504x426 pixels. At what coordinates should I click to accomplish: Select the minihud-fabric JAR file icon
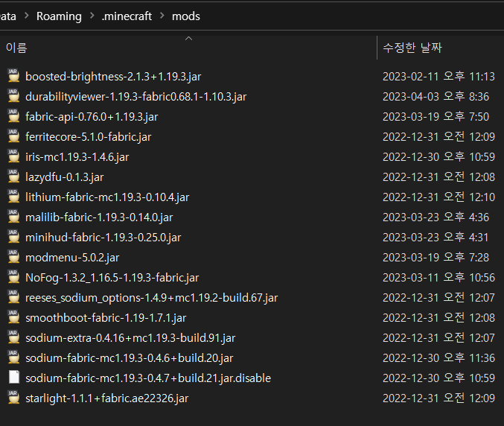[13, 237]
